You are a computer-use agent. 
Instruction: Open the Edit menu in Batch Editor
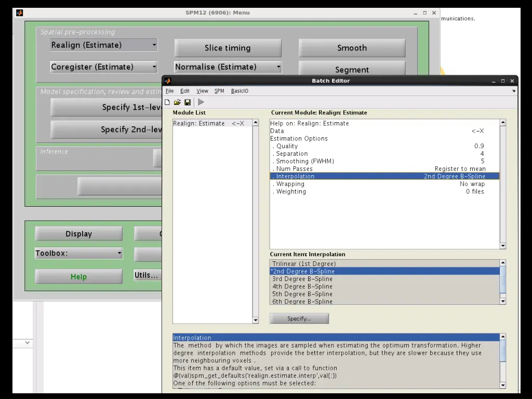pos(184,91)
